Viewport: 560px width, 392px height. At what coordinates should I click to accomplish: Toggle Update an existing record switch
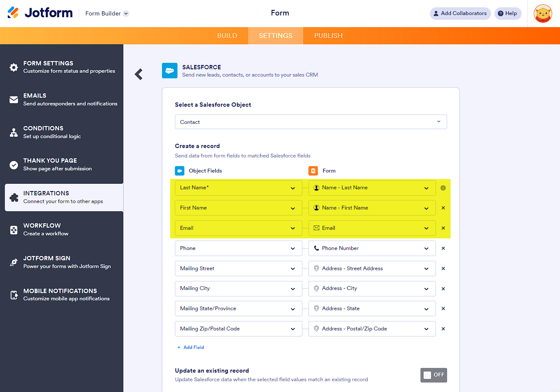click(x=433, y=375)
